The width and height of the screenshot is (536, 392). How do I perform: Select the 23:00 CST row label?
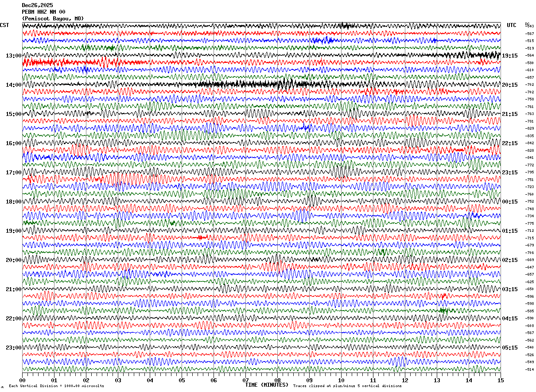tap(13, 348)
